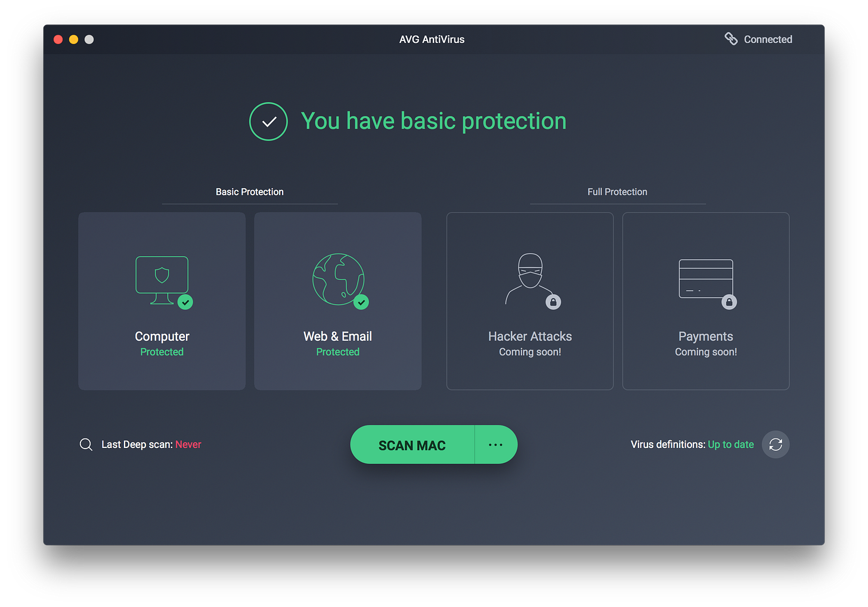The height and width of the screenshot is (607, 868).
Task: Minimize window with yellow button
Action: pyautogui.click(x=73, y=39)
